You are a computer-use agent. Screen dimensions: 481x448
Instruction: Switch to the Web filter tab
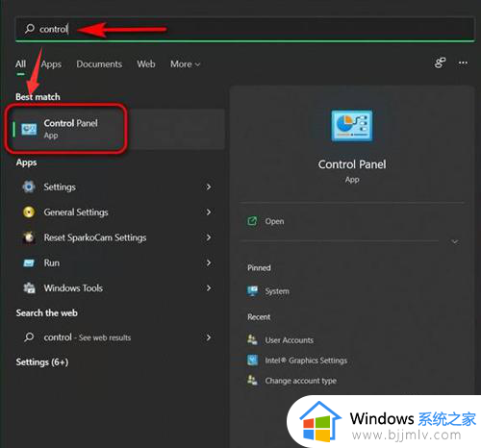point(146,64)
